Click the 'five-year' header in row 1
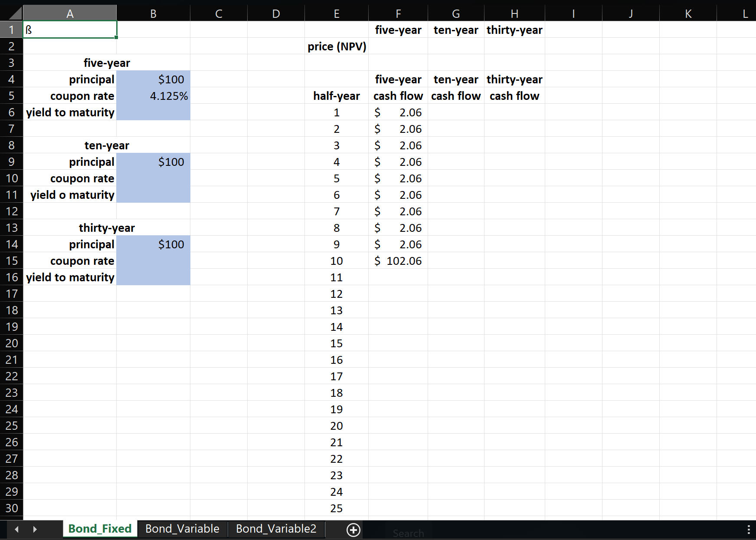 [x=398, y=30]
